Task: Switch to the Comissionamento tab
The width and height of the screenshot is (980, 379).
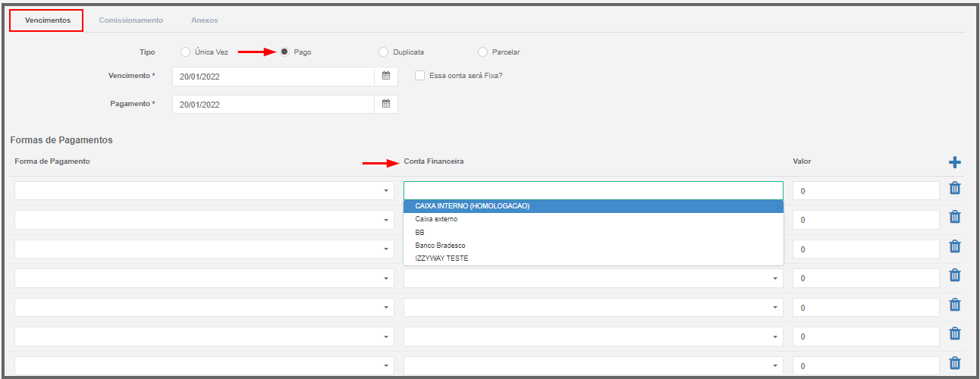Action: 130,20
